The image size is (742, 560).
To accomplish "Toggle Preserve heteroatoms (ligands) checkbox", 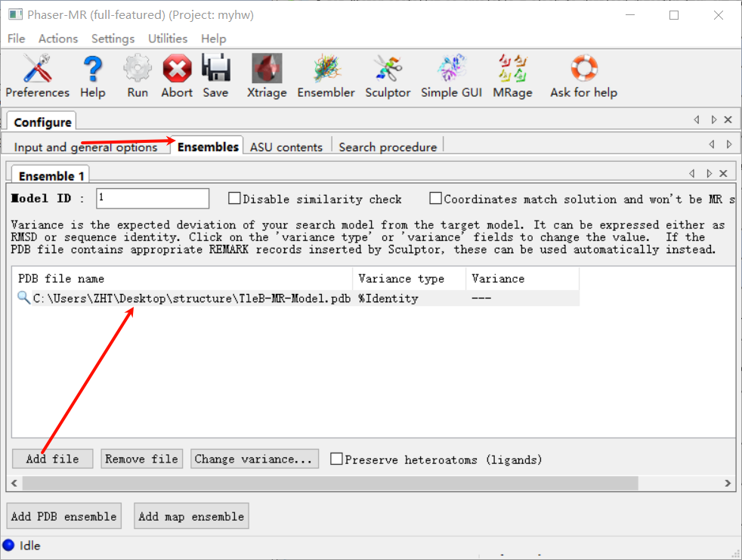I will click(336, 459).
